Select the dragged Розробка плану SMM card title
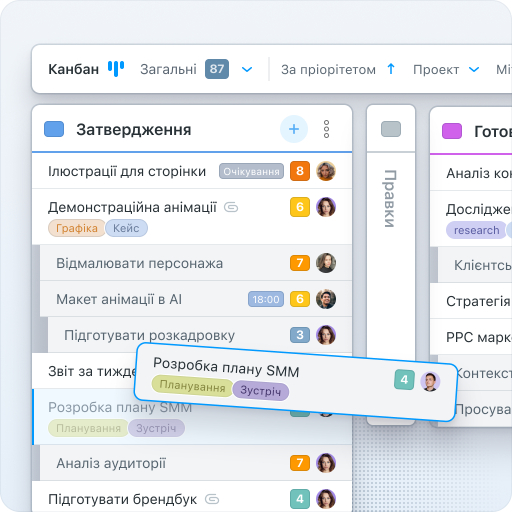512x512 pixels. coord(226,367)
